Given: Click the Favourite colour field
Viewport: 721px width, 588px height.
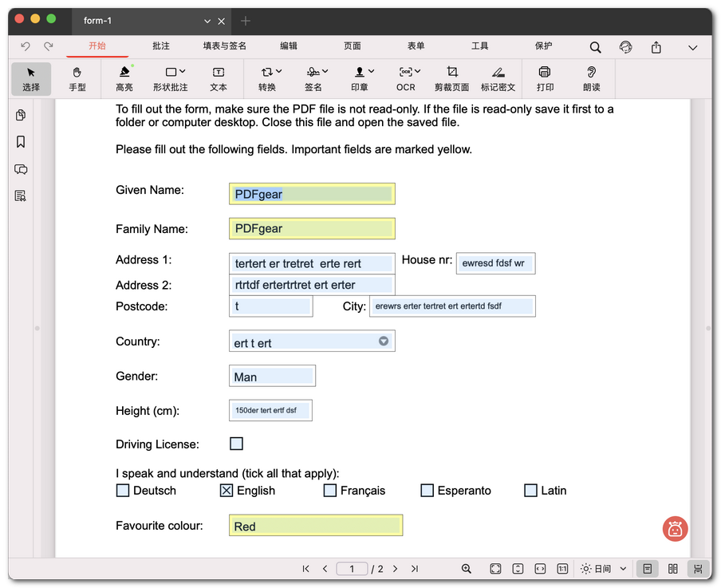Looking at the screenshot, I should (315, 526).
